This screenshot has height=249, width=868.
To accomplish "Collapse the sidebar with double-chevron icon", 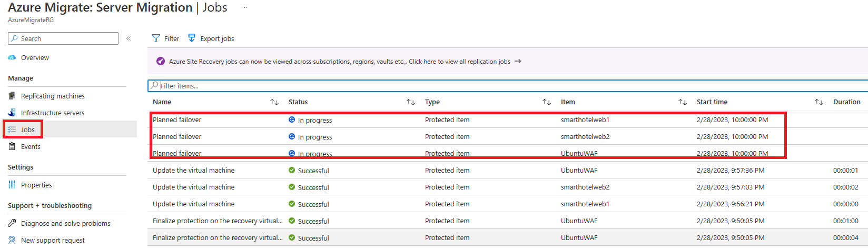I will coord(129,38).
